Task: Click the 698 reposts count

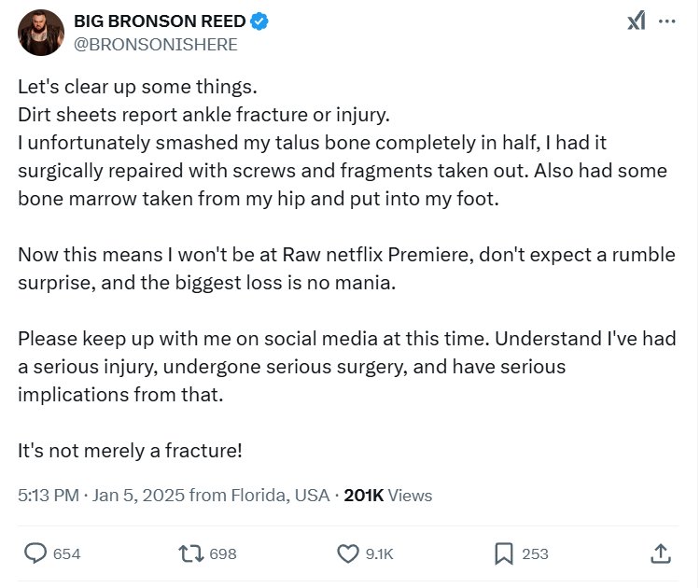Action: click(x=223, y=553)
